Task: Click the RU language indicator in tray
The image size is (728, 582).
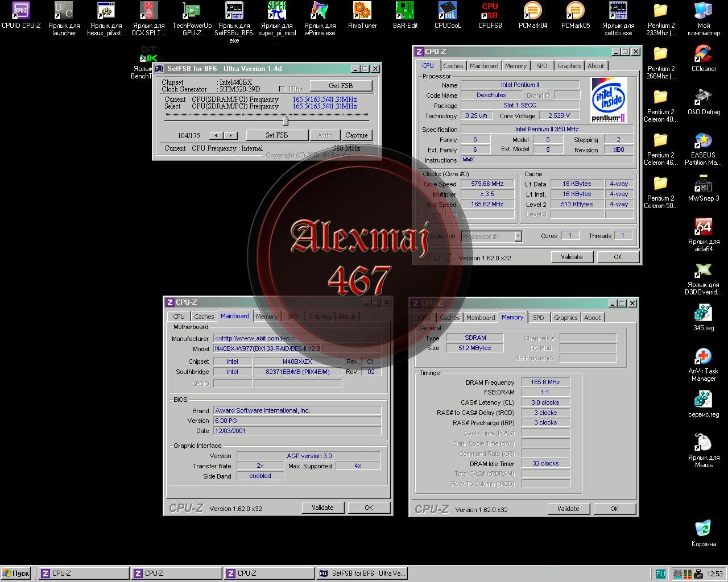Action: [x=660, y=574]
